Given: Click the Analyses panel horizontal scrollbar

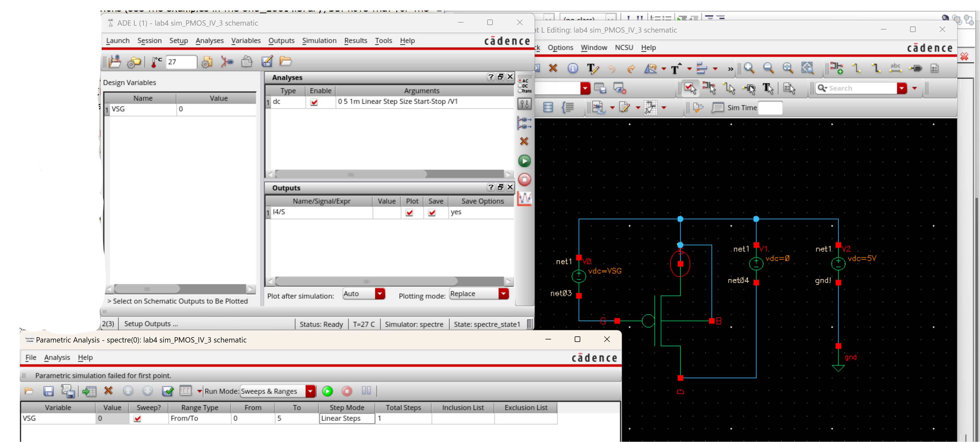Looking at the screenshot, I should [x=350, y=174].
